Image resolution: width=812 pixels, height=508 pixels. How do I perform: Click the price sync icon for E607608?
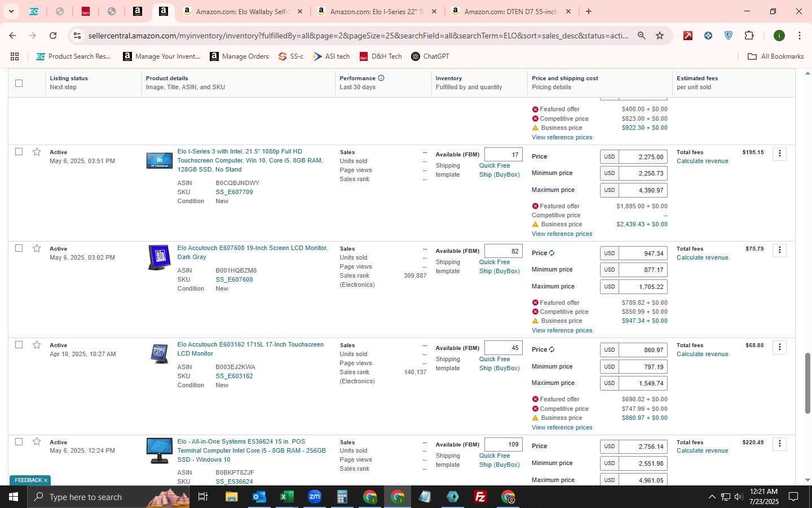pos(551,253)
